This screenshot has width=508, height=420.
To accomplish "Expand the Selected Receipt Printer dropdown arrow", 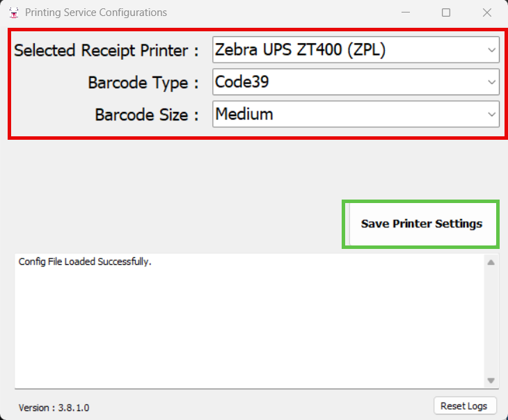I will tap(491, 50).
